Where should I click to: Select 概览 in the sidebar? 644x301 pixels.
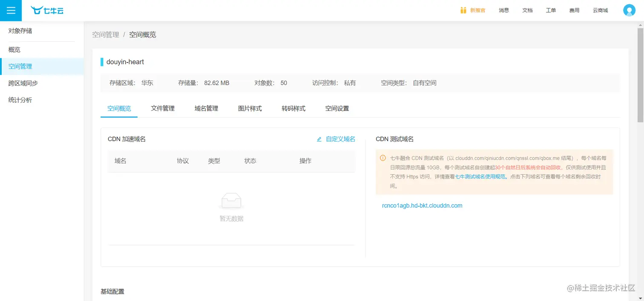42,50
